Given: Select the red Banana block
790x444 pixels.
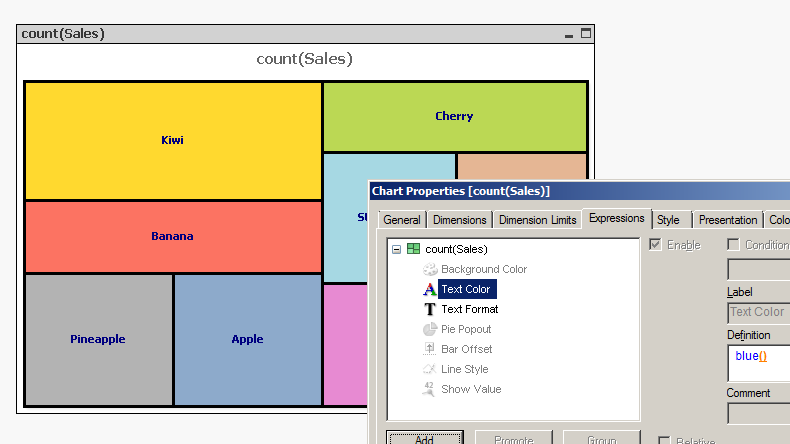Looking at the screenshot, I should 173,236.
